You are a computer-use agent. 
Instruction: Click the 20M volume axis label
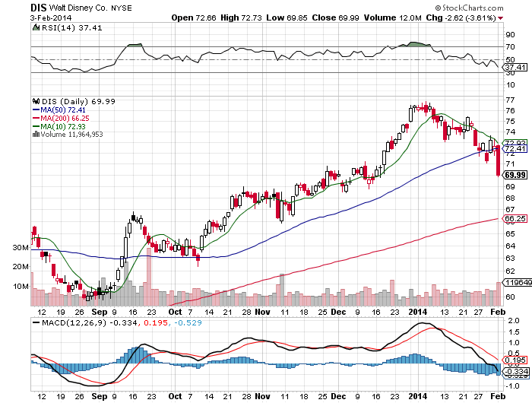click(x=21, y=267)
